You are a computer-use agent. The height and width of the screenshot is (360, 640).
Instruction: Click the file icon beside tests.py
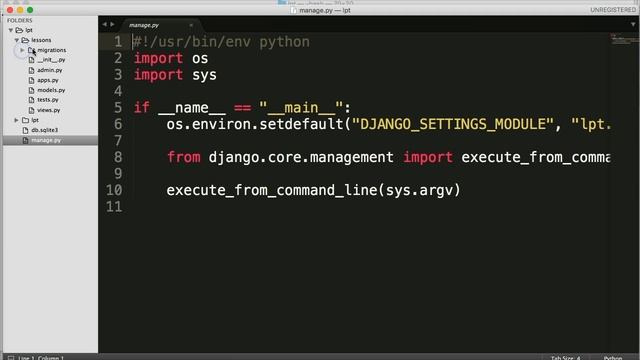coord(31,100)
